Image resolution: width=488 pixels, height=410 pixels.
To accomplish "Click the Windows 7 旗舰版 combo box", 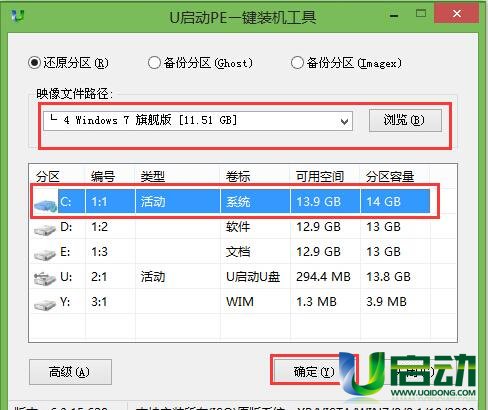I will [x=198, y=121].
